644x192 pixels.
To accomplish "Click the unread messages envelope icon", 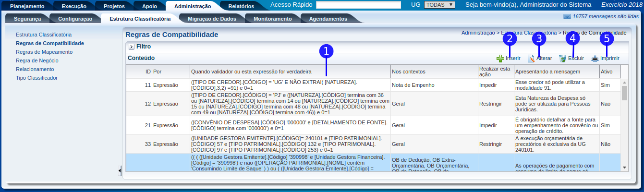I will point(567,16).
